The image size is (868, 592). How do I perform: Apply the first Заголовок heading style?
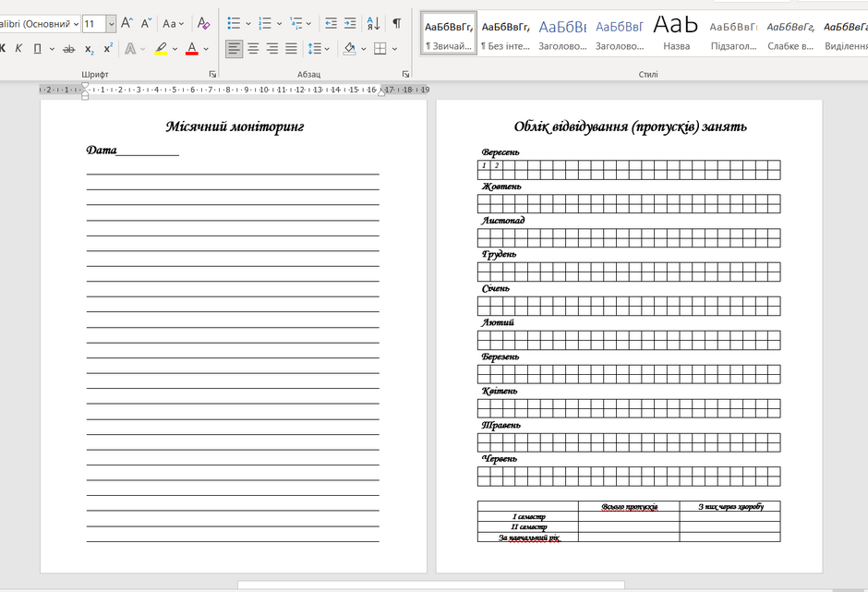click(562, 34)
